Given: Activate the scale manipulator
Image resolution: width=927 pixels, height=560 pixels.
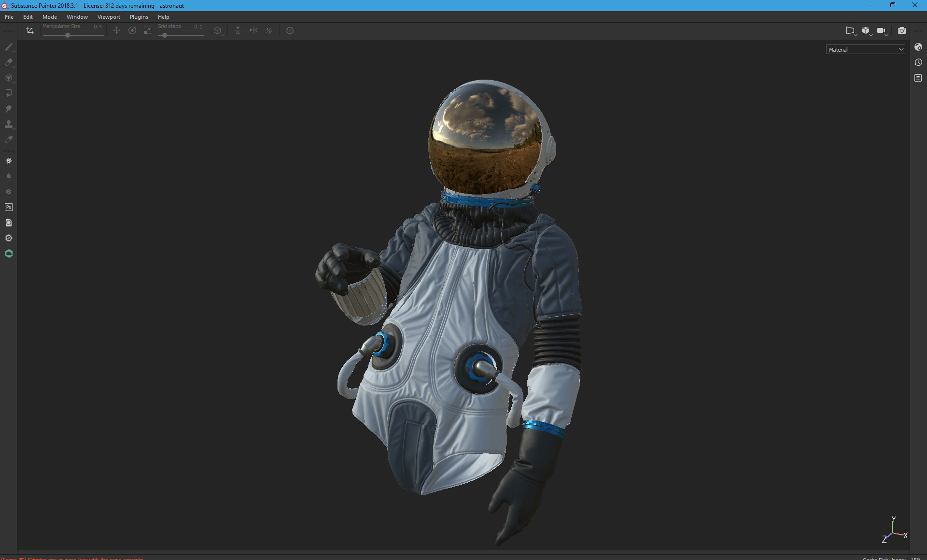Looking at the screenshot, I should [148, 30].
